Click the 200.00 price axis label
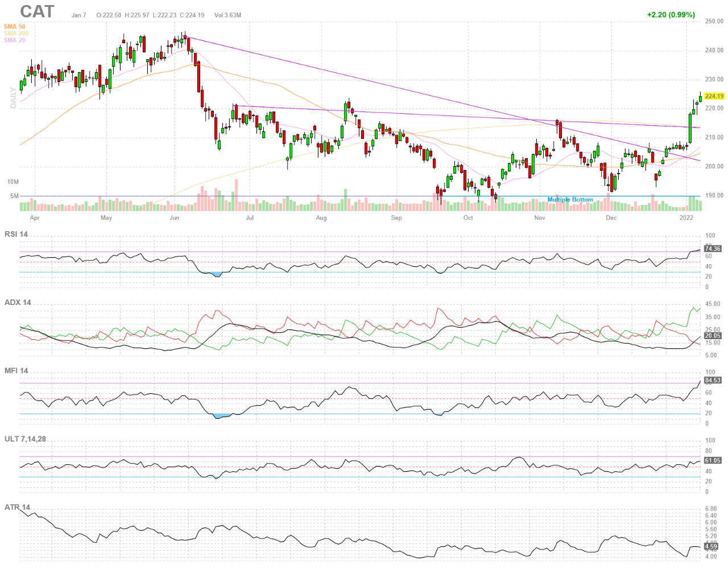Viewport: 728px width, 569px height. coord(714,167)
